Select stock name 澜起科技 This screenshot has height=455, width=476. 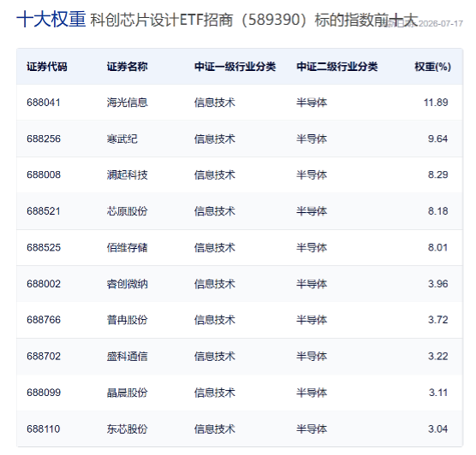[x=127, y=174]
